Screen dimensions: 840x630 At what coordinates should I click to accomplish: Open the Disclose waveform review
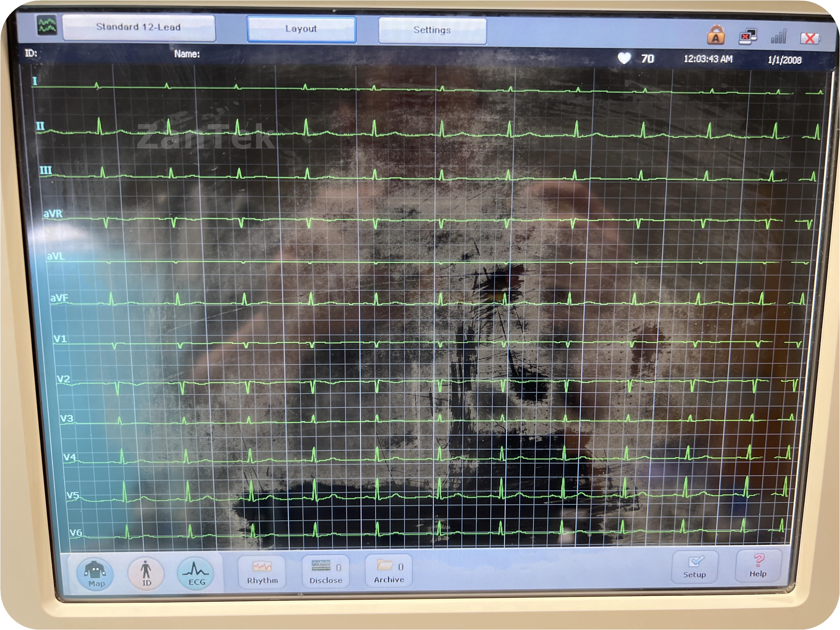(x=325, y=572)
